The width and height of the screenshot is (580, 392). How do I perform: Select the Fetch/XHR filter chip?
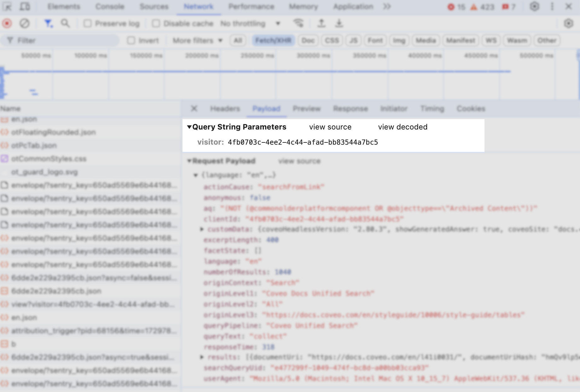pos(274,40)
